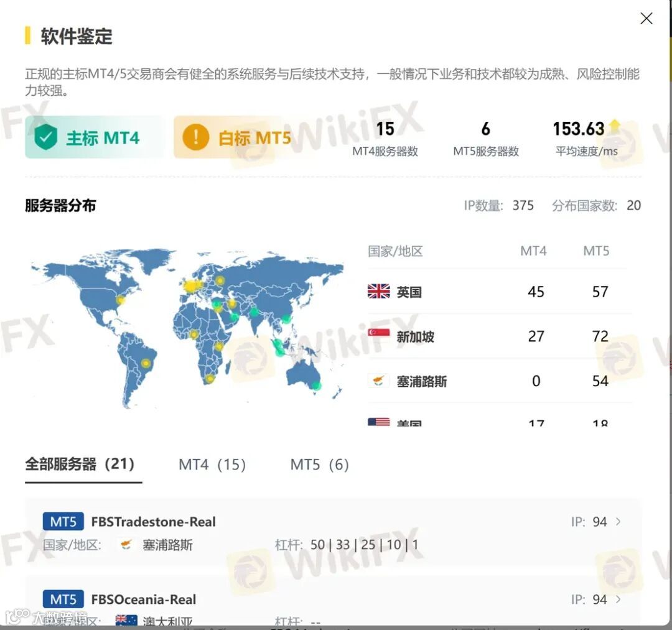Click IP: 94 in FBSTradestone-Real row
The image size is (672, 630).
click(x=589, y=522)
